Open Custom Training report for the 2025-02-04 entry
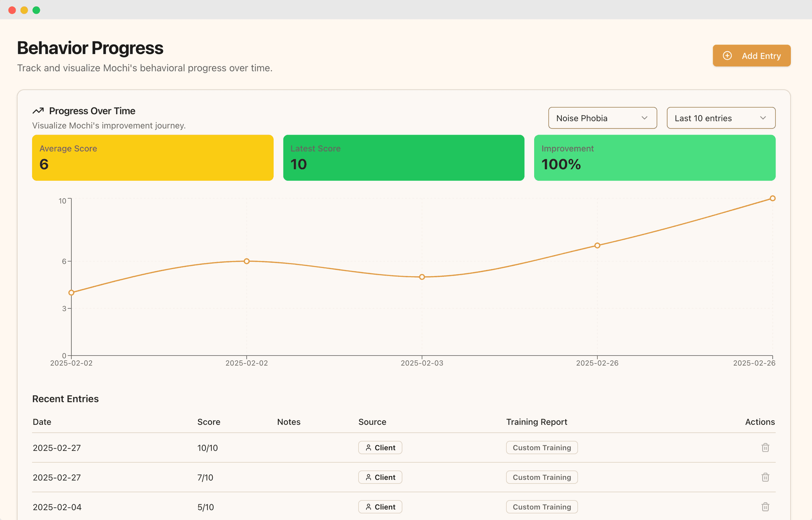This screenshot has width=812, height=520. point(542,506)
